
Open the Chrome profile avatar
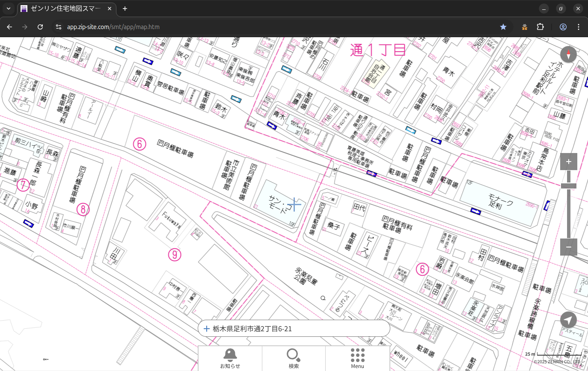click(x=563, y=27)
